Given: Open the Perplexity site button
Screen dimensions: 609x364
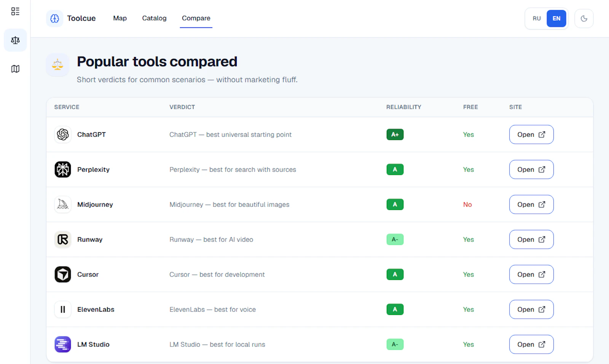Looking at the screenshot, I should tap(531, 169).
